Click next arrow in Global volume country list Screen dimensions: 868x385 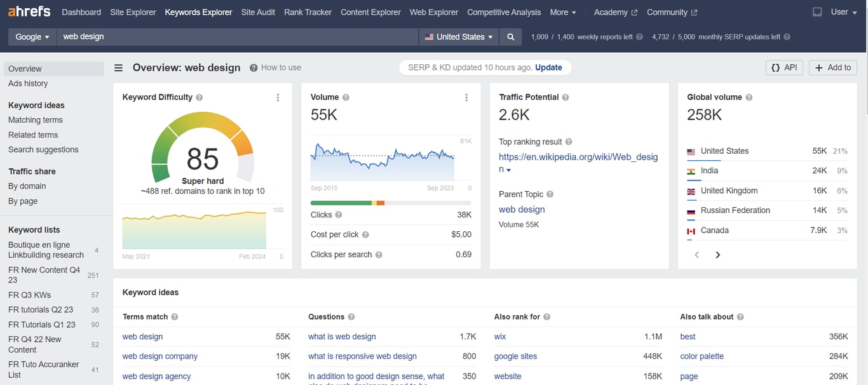coord(717,254)
